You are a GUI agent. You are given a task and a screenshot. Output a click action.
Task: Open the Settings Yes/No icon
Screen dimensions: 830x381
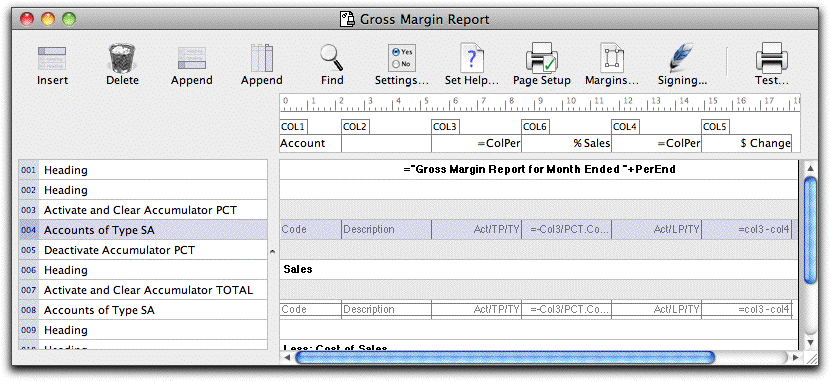[401, 58]
